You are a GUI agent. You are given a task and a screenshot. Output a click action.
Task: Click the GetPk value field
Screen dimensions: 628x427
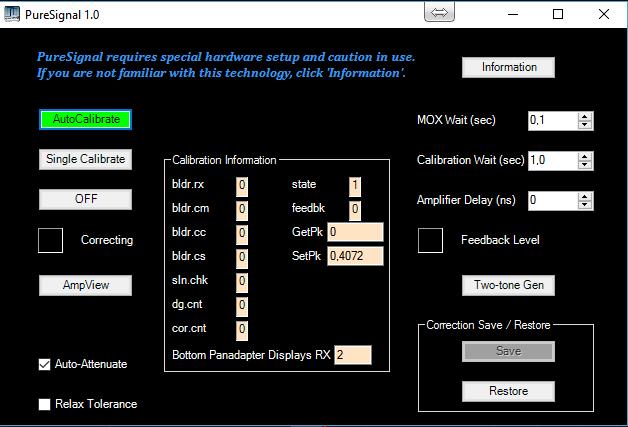(355, 232)
